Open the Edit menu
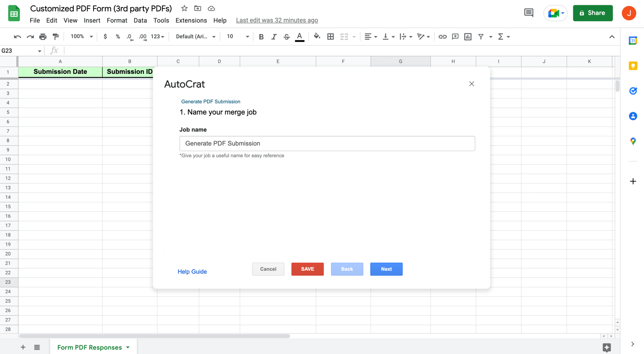644x354 pixels. (x=52, y=21)
